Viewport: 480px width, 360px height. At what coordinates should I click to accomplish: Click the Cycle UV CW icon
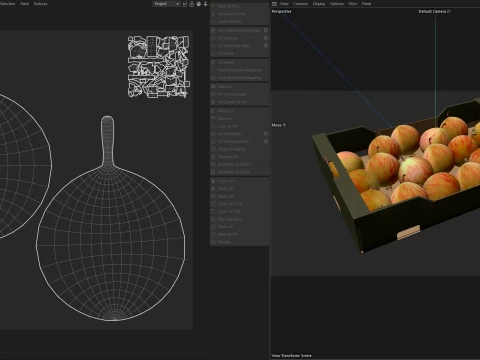(213, 212)
